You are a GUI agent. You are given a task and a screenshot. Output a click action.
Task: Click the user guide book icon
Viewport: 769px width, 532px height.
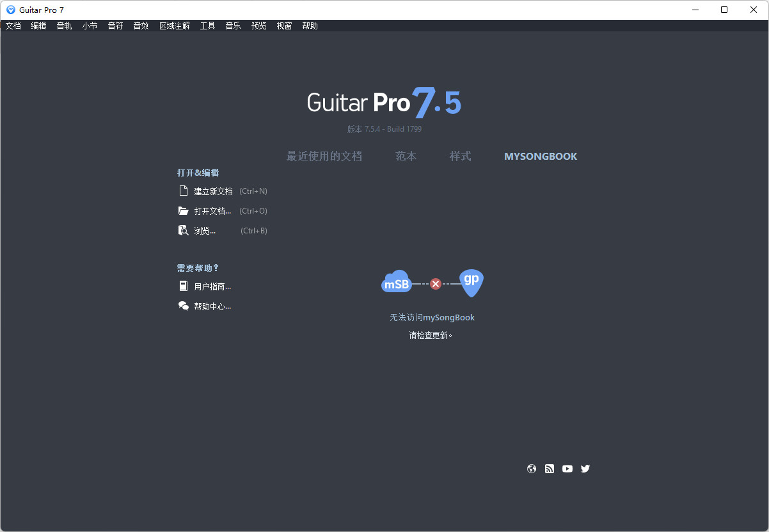click(x=184, y=286)
